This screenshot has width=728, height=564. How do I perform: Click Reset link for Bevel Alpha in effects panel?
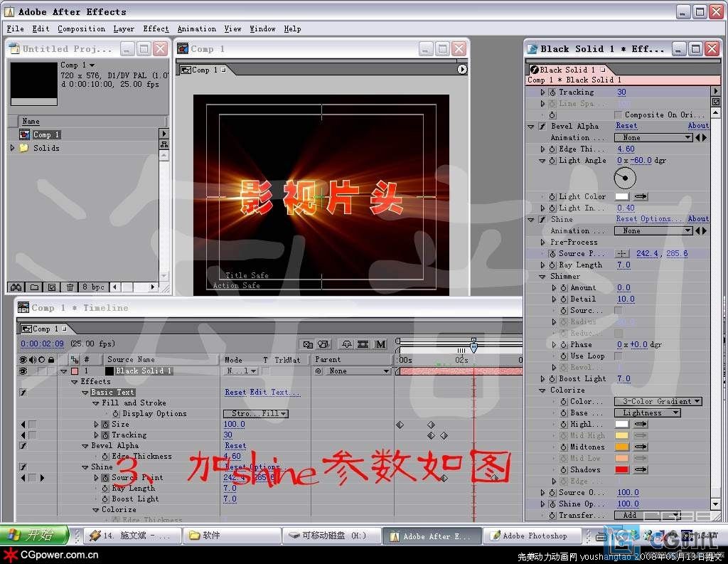point(626,127)
